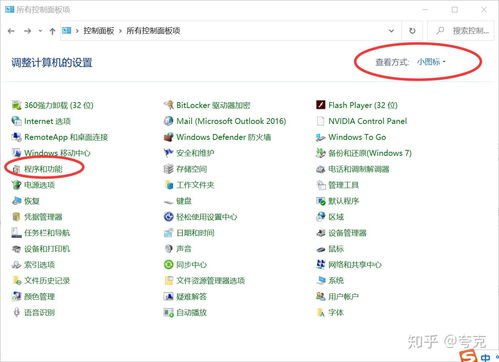499x362 pixels.
Task: Open the 轻松使用设置中心 icon
Action: pyautogui.click(x=169, y=217)
